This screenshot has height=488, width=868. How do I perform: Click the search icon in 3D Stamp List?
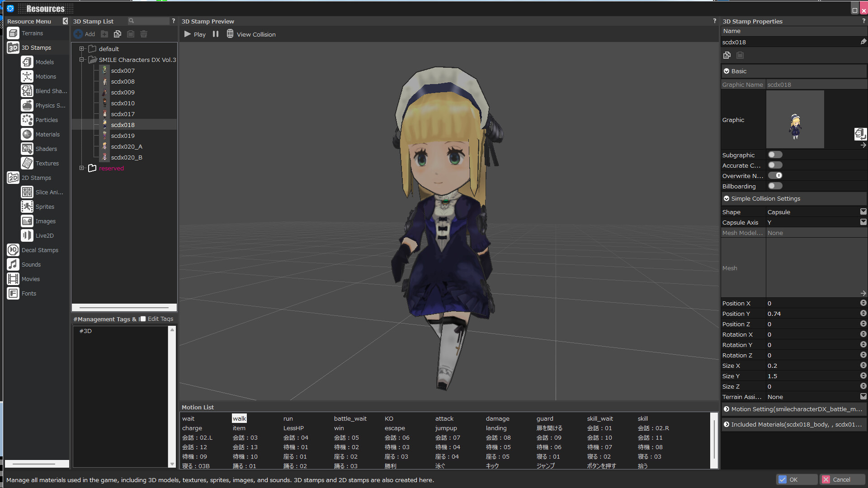131,21
